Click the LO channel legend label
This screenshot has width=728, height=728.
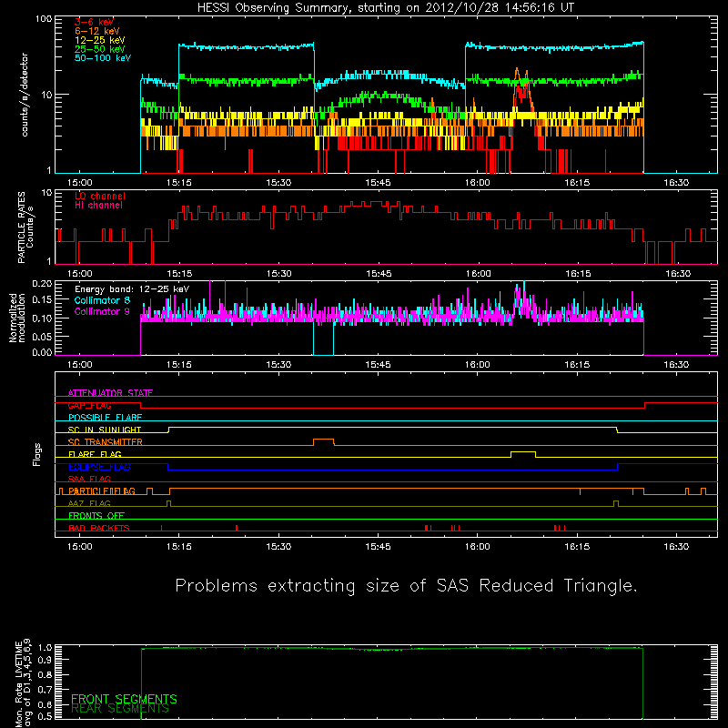100,196
